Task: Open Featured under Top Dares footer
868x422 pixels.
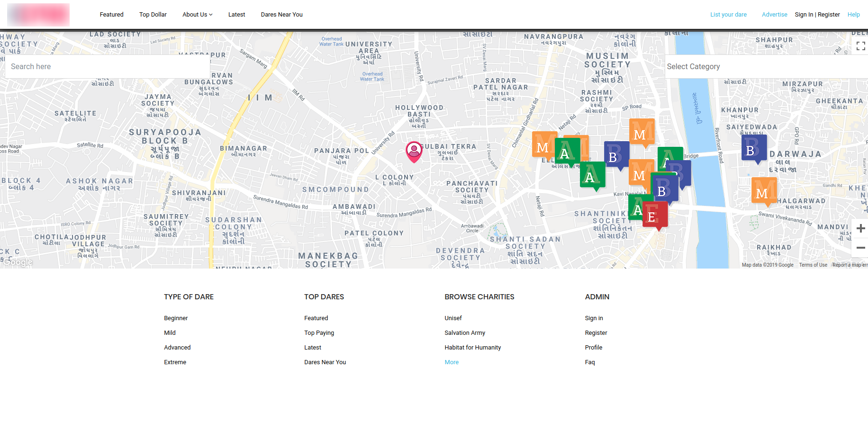Action: tap(316, 318)
